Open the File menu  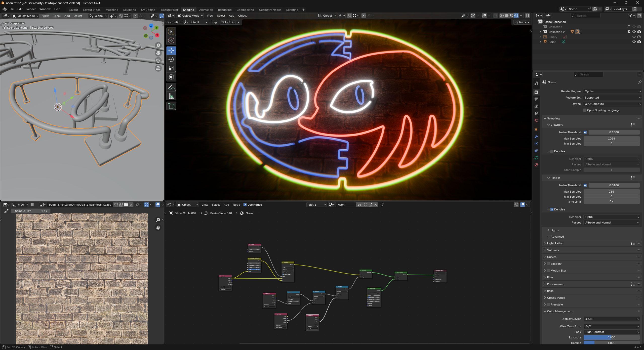coord(11,9)
